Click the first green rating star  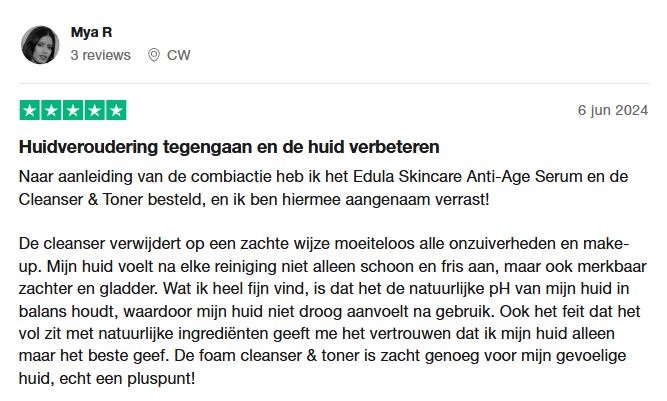(x=30, y=110)
